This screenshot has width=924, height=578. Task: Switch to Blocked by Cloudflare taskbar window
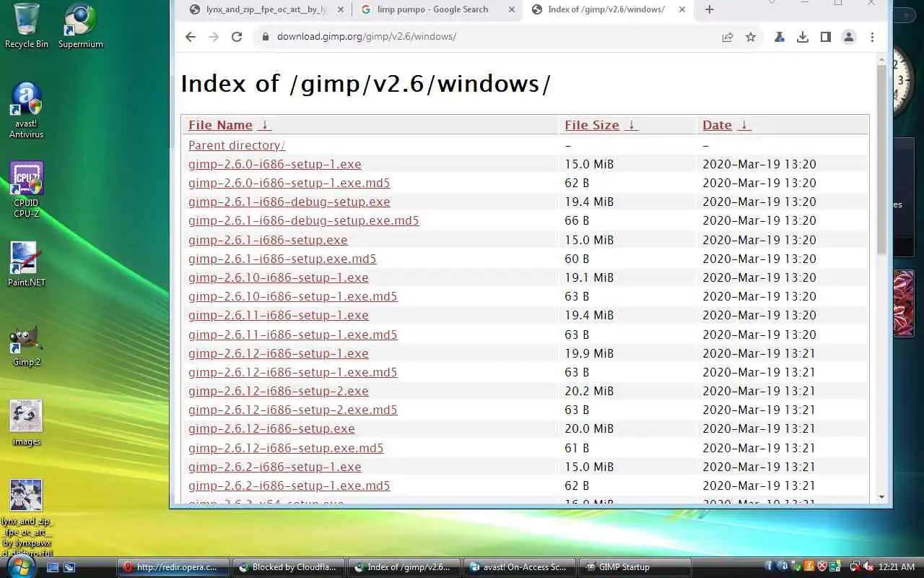point(289,567)
